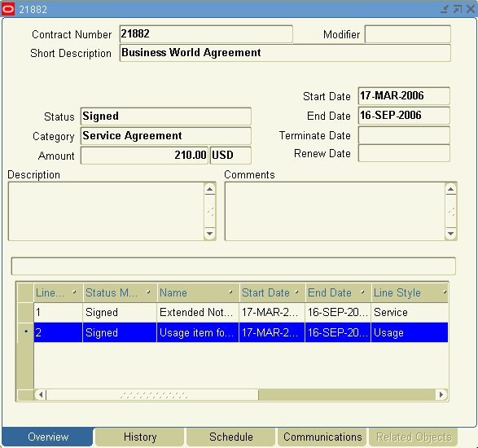
Task: Click the Line Style column header sort icon
Action: click(x=445, y=292)
